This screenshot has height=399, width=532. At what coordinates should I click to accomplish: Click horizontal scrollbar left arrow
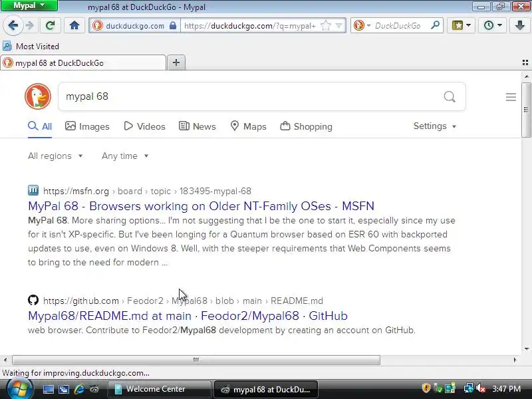[x=5, y=360]
